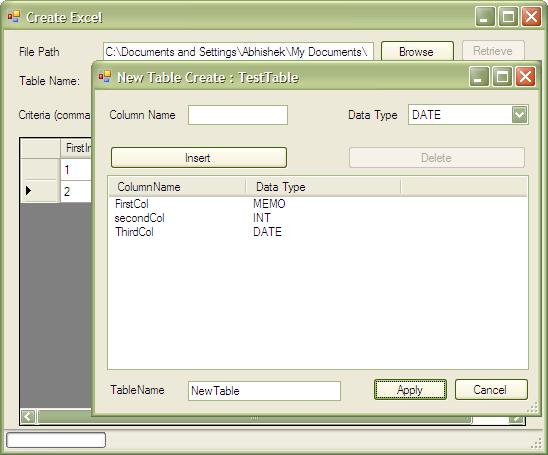
Task: Click the DATE cell in ThirdCol row
Action: click(x=267, y=232)
